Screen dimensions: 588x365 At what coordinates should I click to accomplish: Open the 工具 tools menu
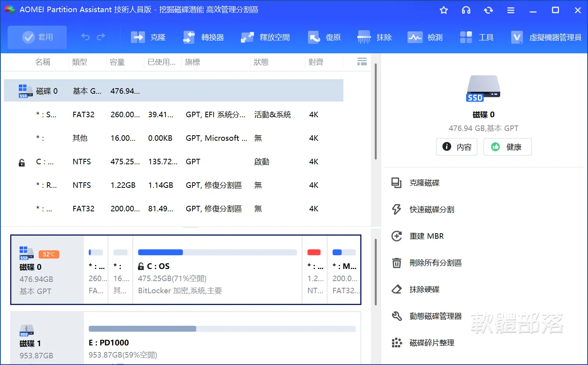[476, 37]
